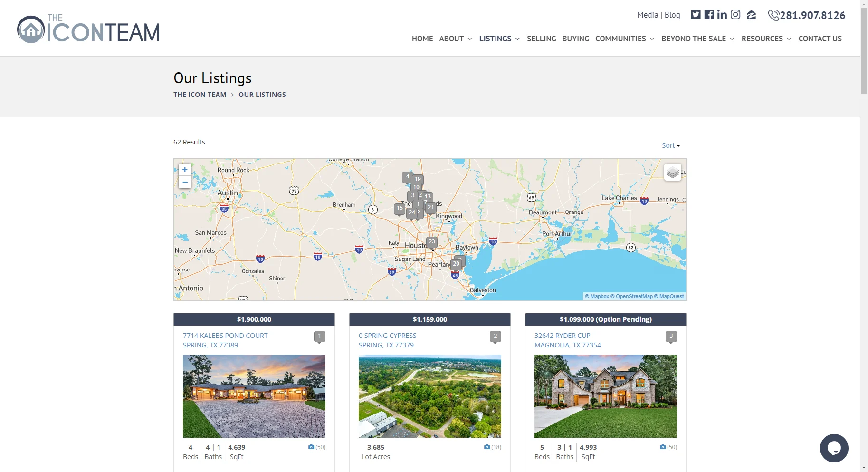
Task: Zoom in on the listings map
Action: (185, 170)
